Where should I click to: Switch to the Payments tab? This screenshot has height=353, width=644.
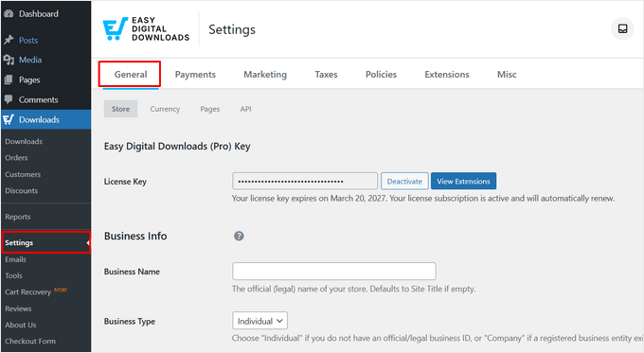tap(195, 75)
